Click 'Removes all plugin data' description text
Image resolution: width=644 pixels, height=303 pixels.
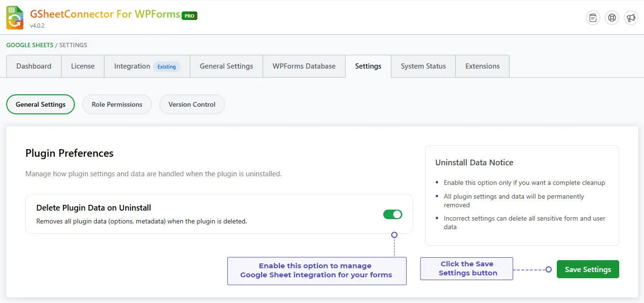coord(142,221)
